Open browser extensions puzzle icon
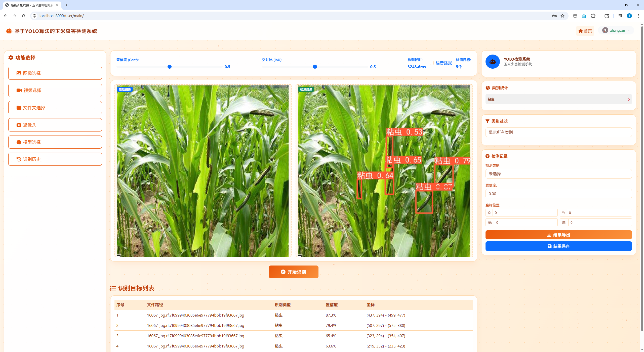 pyautogui.click(x=593, y=16)
